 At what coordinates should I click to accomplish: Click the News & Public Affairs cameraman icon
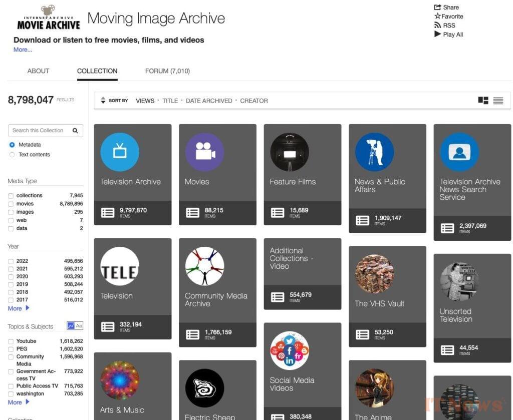pos(374,152)
